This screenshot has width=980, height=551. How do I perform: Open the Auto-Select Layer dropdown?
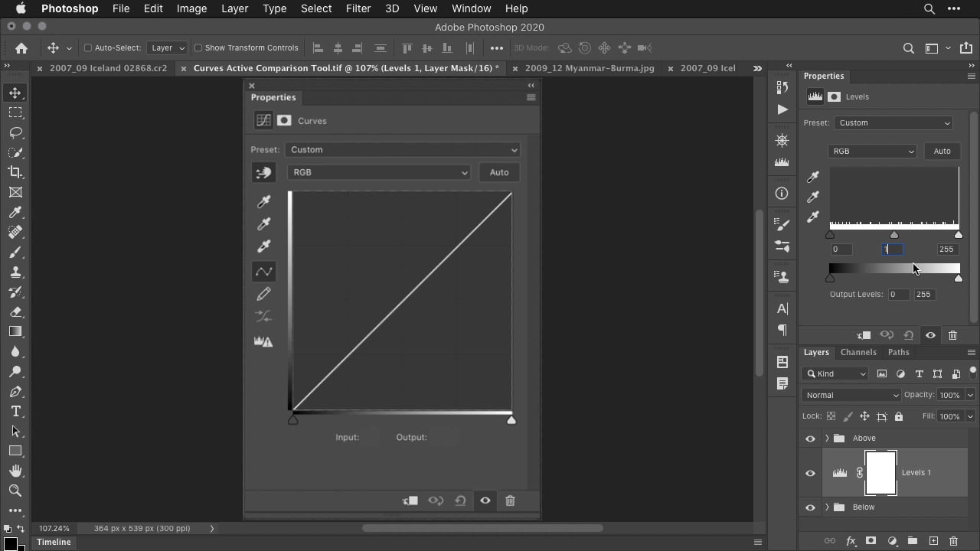pyautogui.click(x=168, y=47)
